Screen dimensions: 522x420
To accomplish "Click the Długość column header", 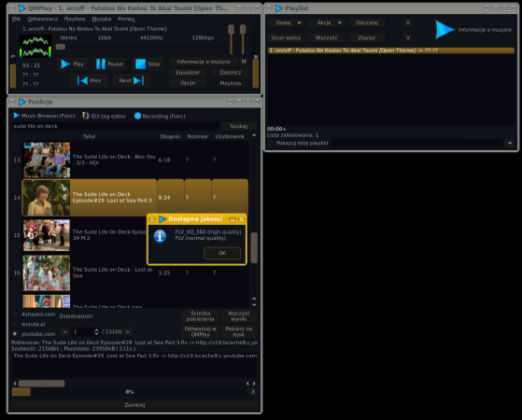I will click(x=171, y=136).
